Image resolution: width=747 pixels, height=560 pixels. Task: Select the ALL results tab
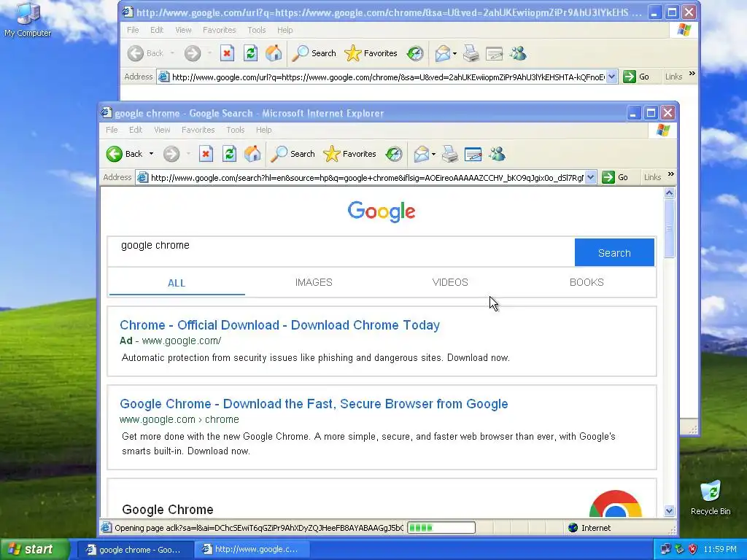pyautogui.click(x=177, y=283)
